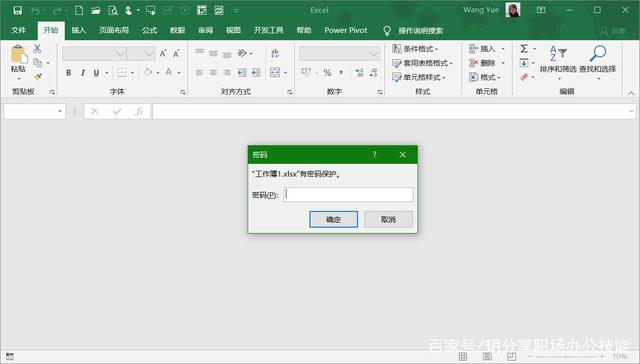Open the number format dropdown
Image resolution: width=640 pixels, height=364 pixels.
point(373,53)
